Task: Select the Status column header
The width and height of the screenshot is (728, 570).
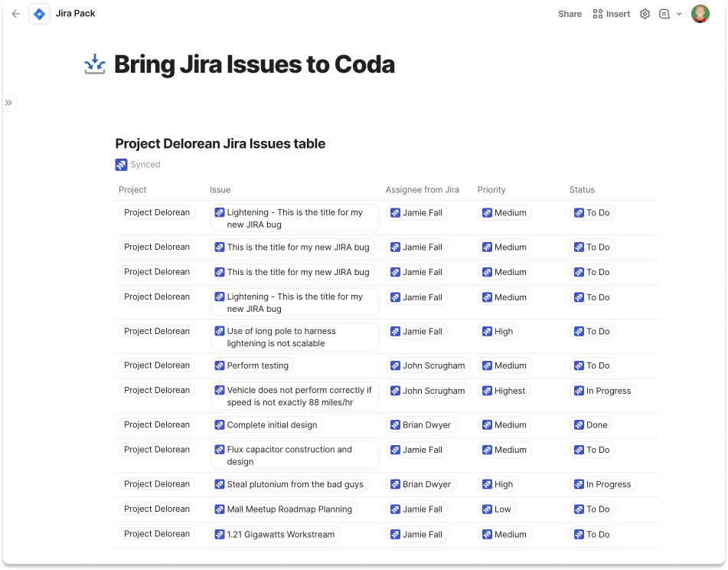Action: (582, 190)
